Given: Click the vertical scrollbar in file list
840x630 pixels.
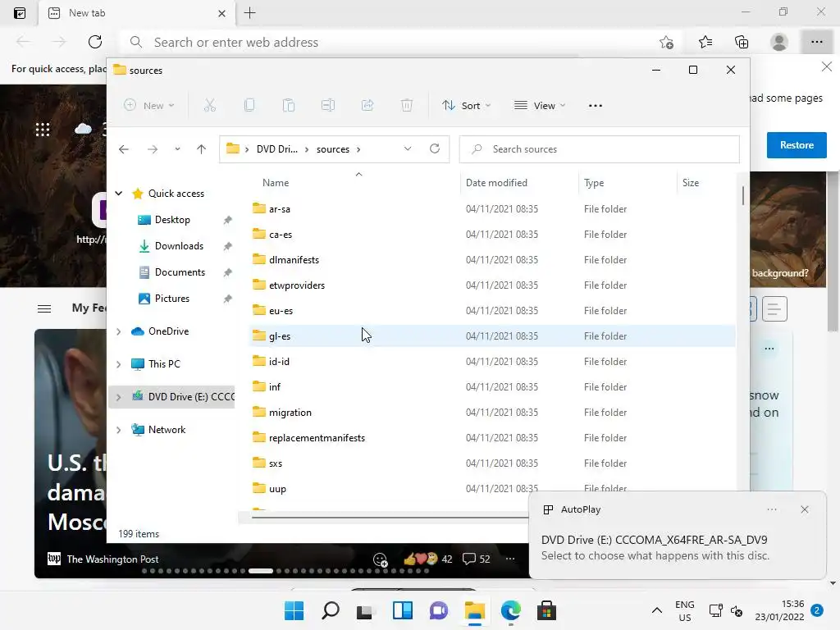Looking at the screenshot, I should (x=742, y=195).
